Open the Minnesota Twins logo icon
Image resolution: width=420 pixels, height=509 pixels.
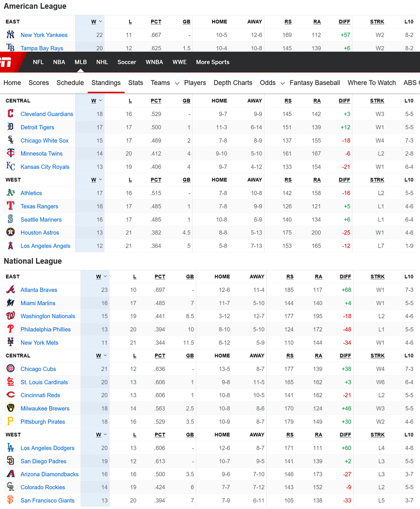point(11,154)
